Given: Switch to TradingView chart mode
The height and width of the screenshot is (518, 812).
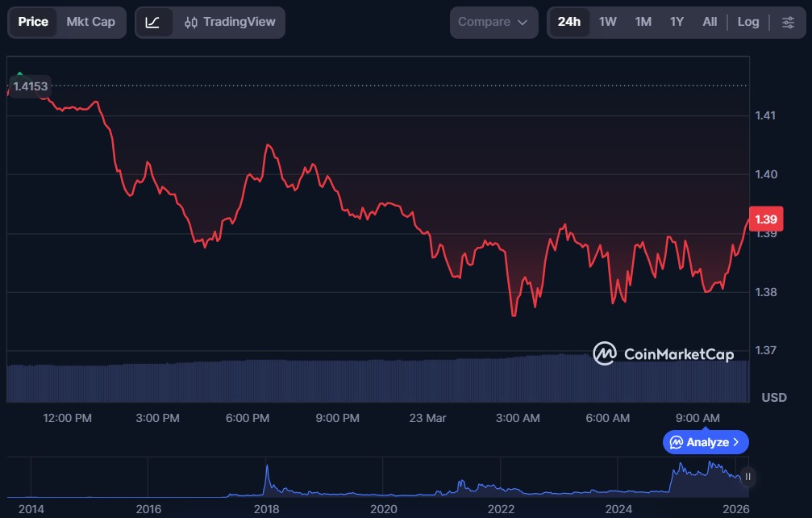Looking at the screenshot, I should 230,22.
